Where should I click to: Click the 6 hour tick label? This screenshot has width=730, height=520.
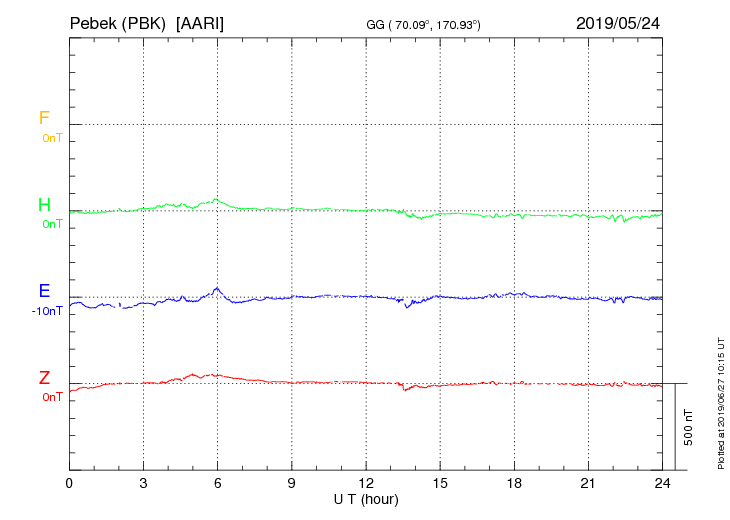[217, 483]
